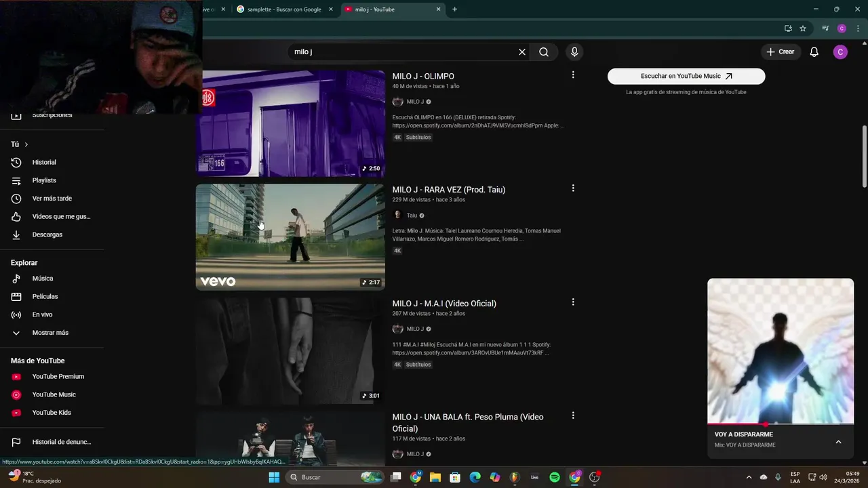Play the RARA VEZ vevo thumbnail
This screenshot has height=488, width=868.
290,237
